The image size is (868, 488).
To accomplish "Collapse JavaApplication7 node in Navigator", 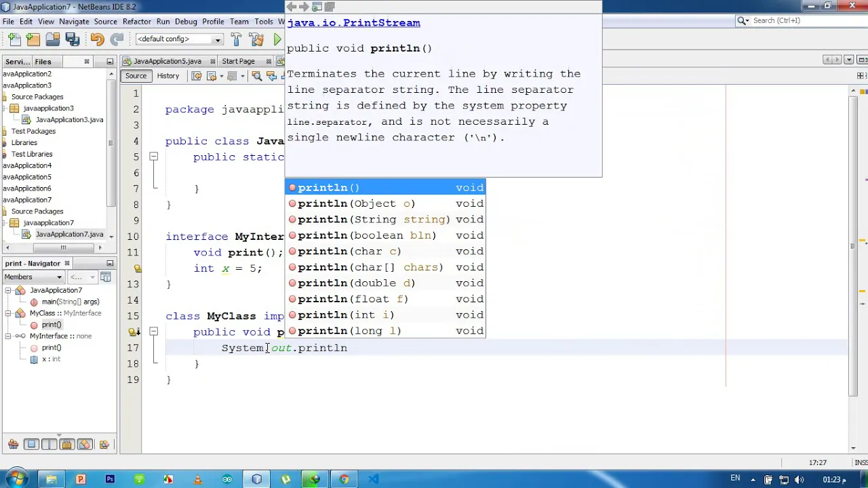I will click(x=8, y=290).
